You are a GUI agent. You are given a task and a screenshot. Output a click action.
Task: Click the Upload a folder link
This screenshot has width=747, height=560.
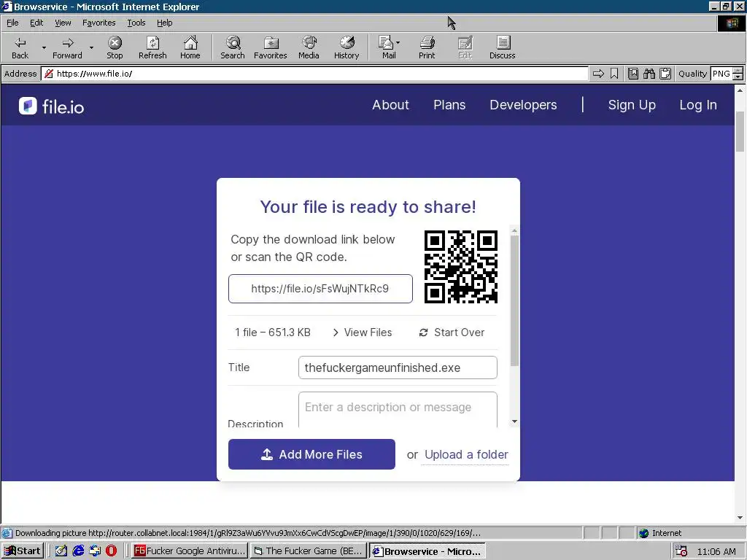tap(466, 454)
